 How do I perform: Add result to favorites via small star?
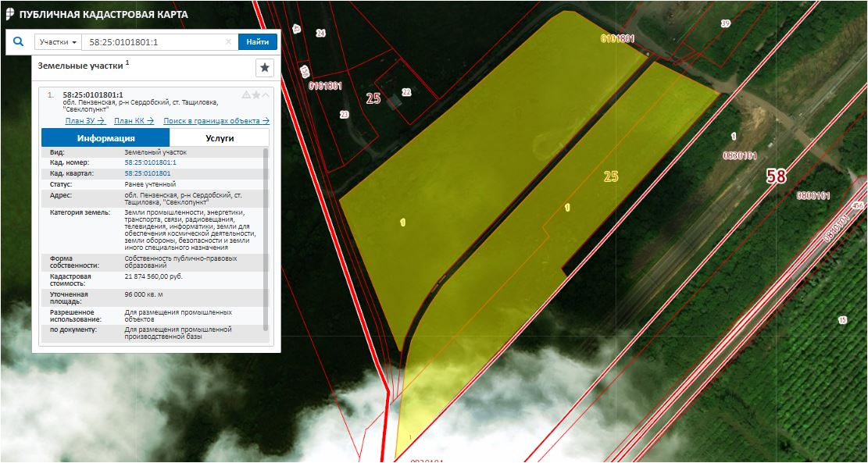255,94
